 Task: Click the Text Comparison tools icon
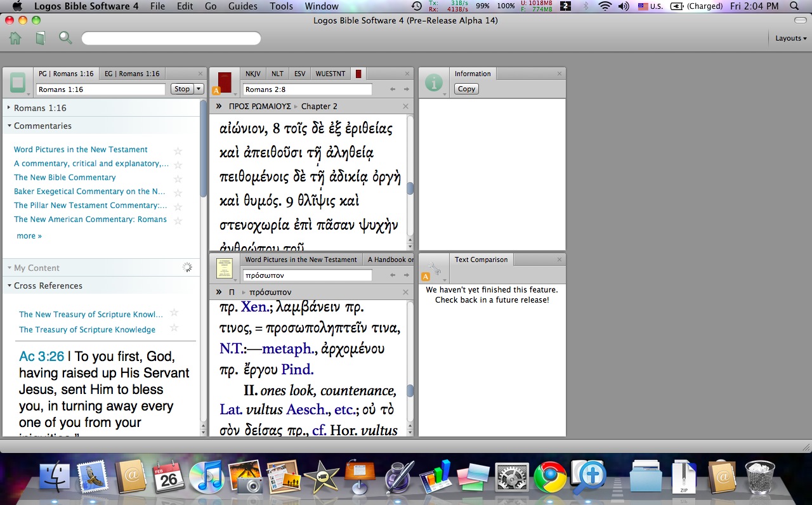tap(434, 269)
